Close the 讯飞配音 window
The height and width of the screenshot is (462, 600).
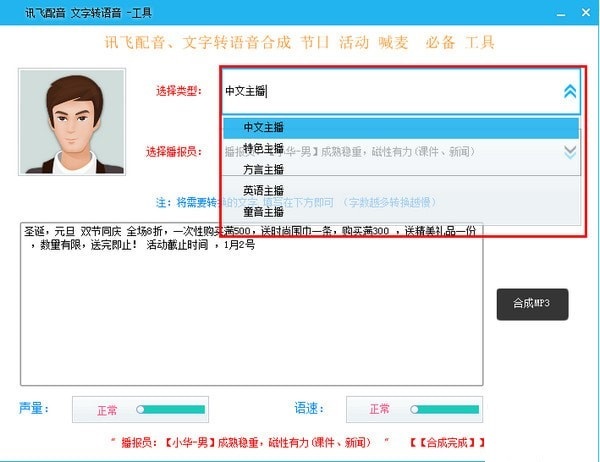point(585,13)
